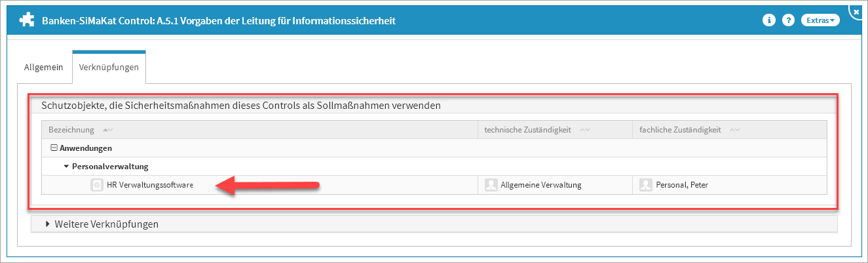Switch to the Allgemein tab
This screenshot has height=263, width=868.
43,67
